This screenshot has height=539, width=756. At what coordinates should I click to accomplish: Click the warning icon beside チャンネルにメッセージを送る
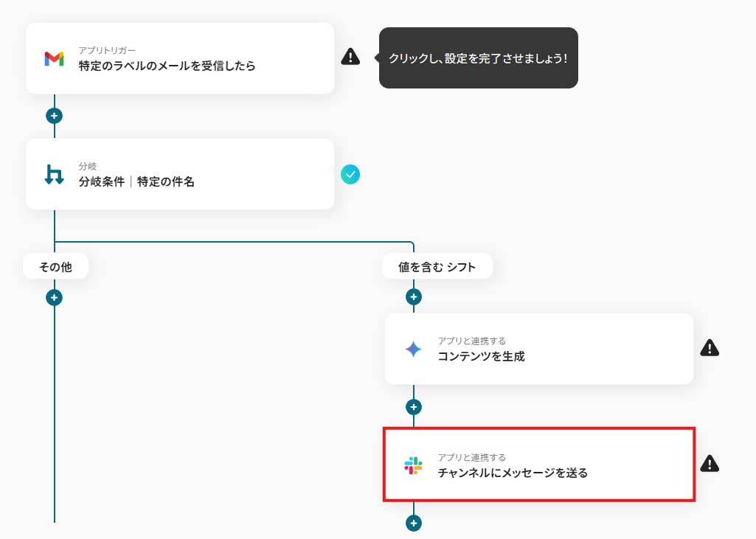click(710, 463)
